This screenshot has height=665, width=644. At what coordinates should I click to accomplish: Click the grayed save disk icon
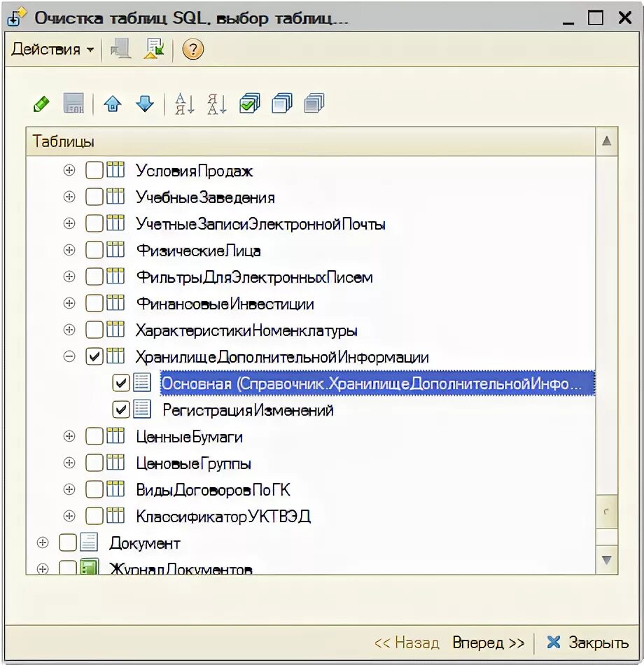coord(73,104)
